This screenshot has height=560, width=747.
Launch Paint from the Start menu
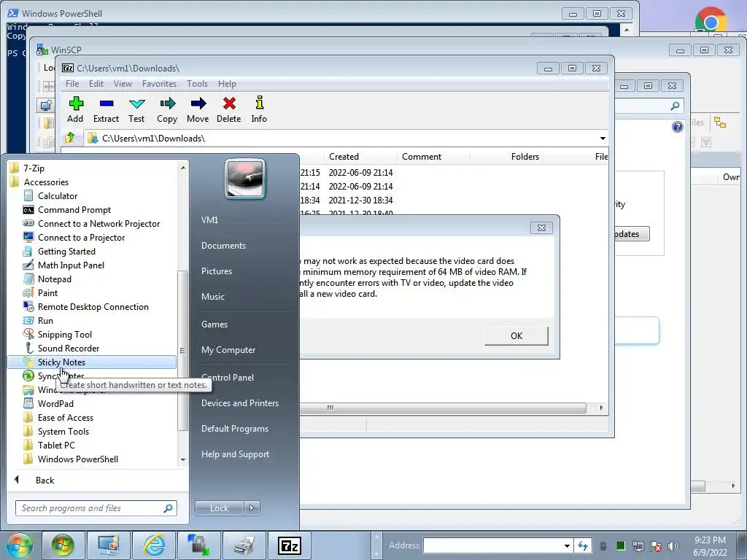47,292
